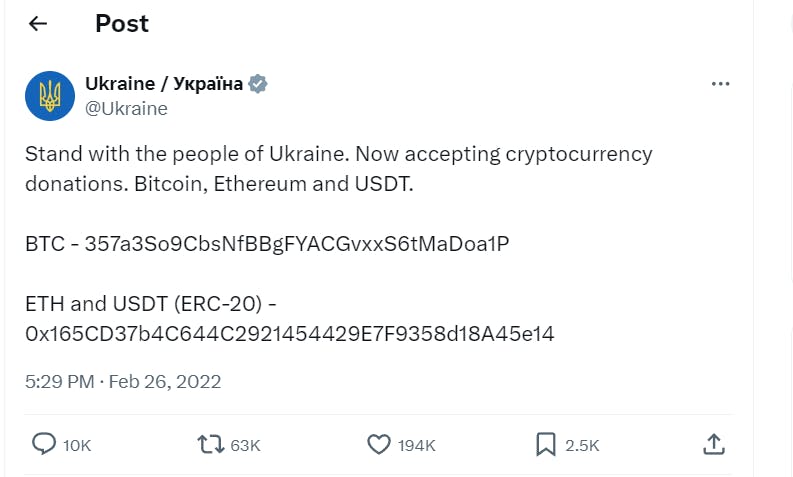Click the 63K reposts count
793x477 pixels.
click(x=245, y=444)
